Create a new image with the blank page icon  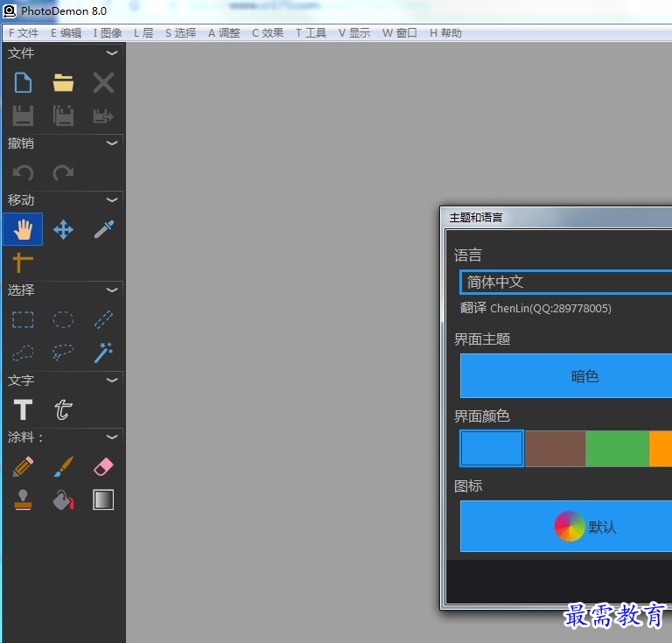(x=23, y=83)
